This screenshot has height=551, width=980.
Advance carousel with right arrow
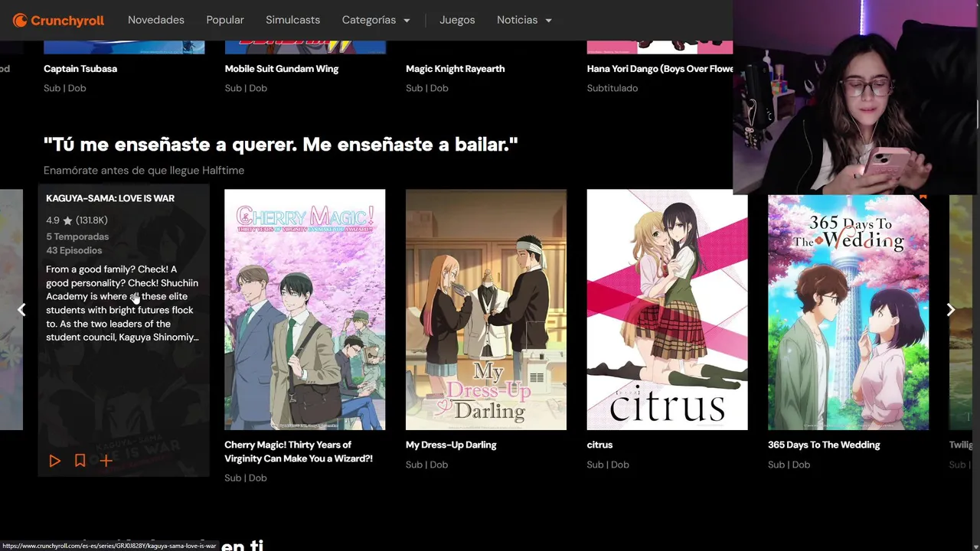950,309
